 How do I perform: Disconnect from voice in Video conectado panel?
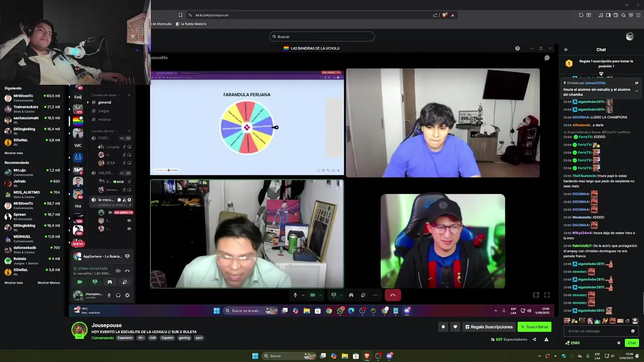[x=127, y=271]
